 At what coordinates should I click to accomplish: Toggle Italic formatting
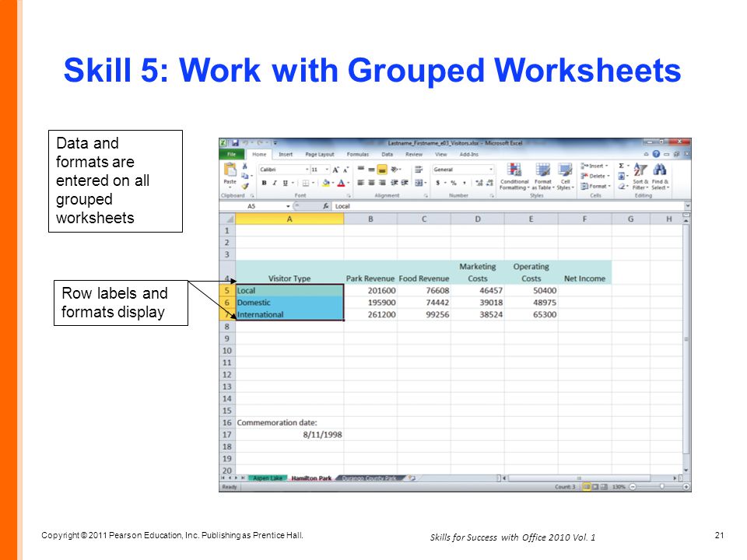point(275,183)
